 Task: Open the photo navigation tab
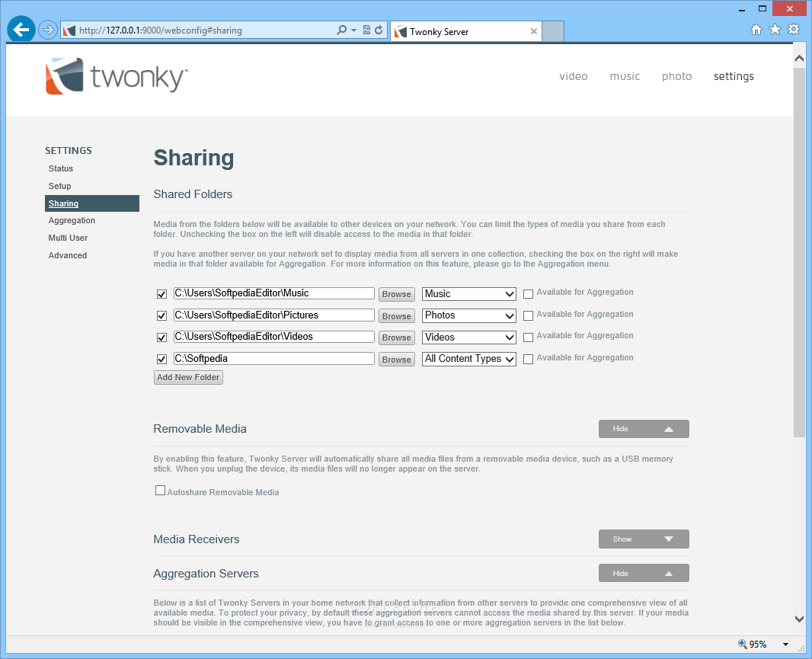pyautogui.click(x=677, y=76)
